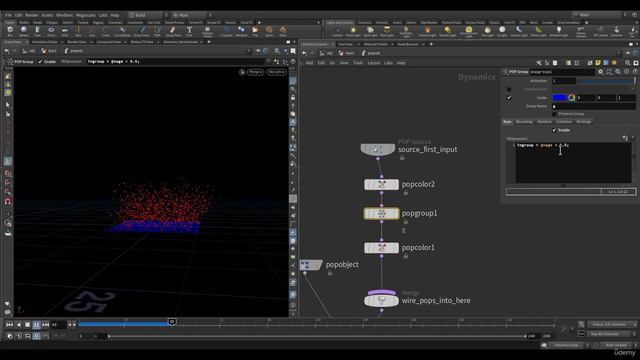Click the network editor wrench tools icon
This screenshot has height=360, width=640.
coord(539,63)
